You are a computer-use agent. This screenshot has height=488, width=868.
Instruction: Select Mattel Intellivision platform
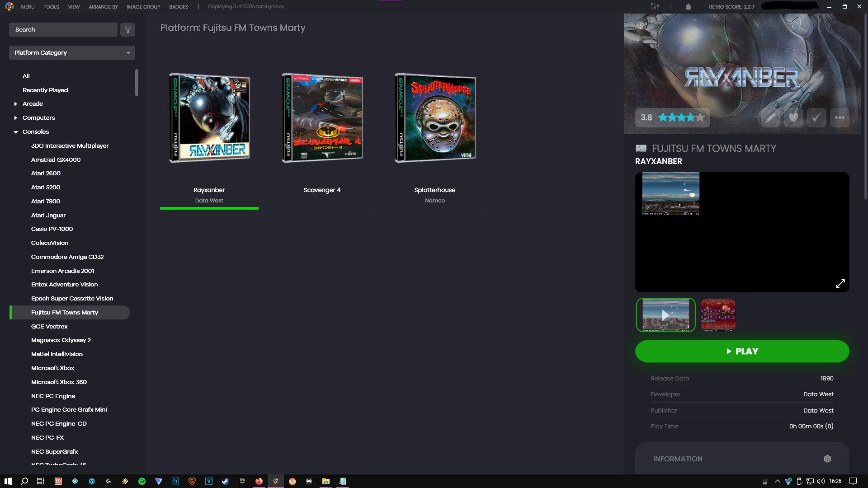pyautogui.click(x=57, y=354)
